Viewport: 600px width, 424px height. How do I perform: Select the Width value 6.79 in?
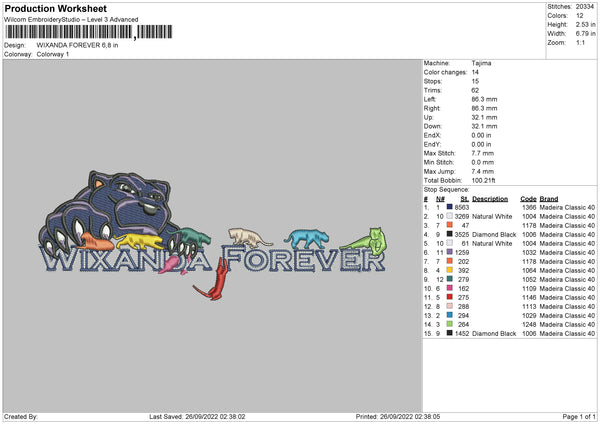click(x=586, y=34)
